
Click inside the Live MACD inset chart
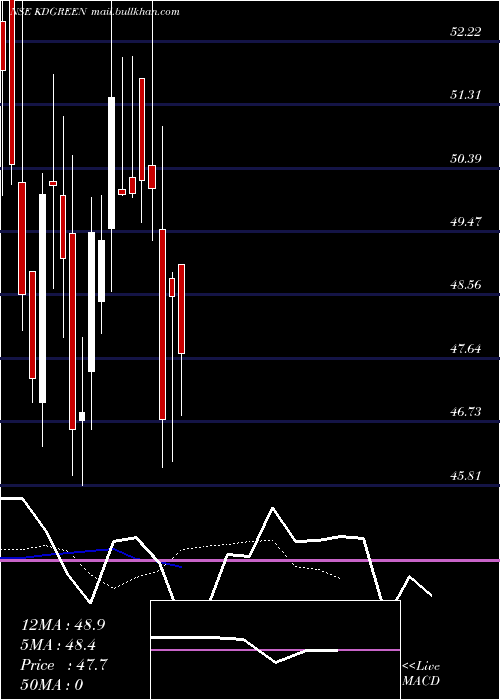click(x=275, y=650)
